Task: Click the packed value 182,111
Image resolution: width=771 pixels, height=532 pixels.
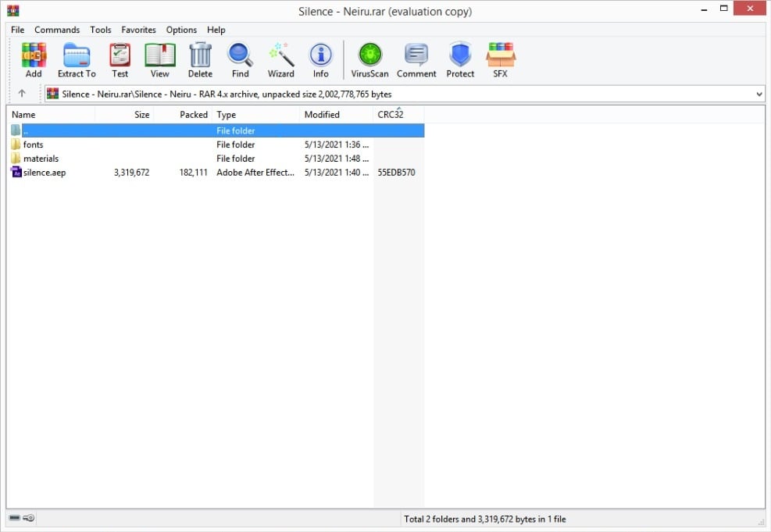Action: [193, 173]
